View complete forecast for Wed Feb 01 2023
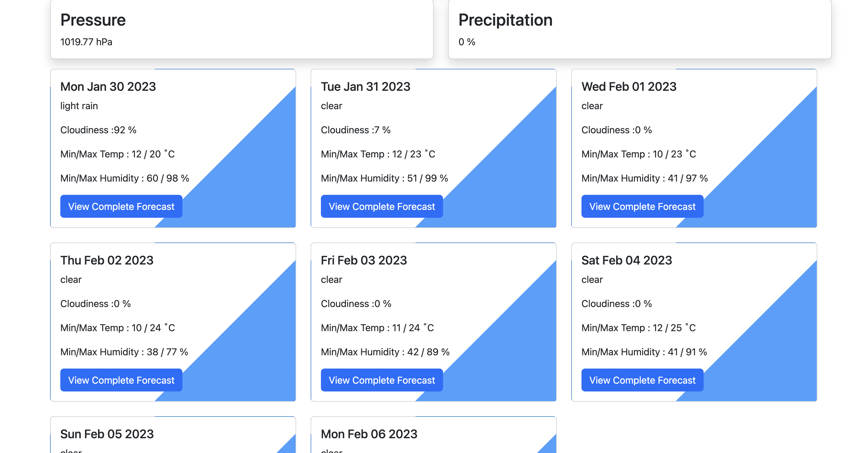 (642, 206)
